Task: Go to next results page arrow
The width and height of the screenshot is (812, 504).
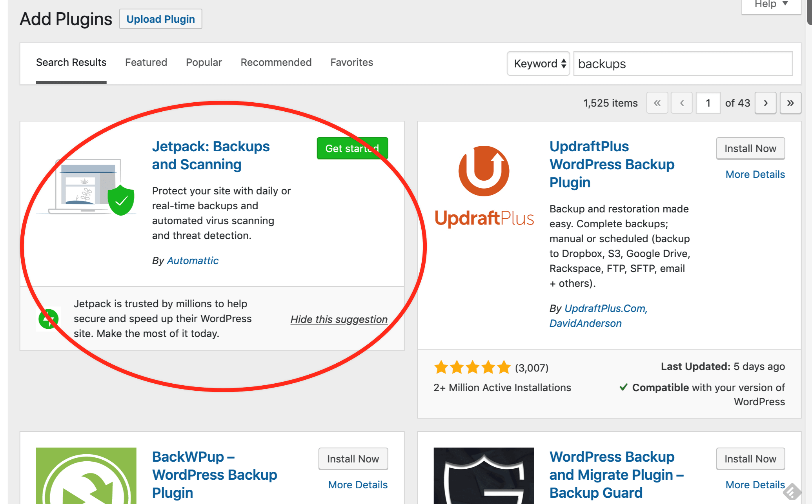Action: pos(765,103)
